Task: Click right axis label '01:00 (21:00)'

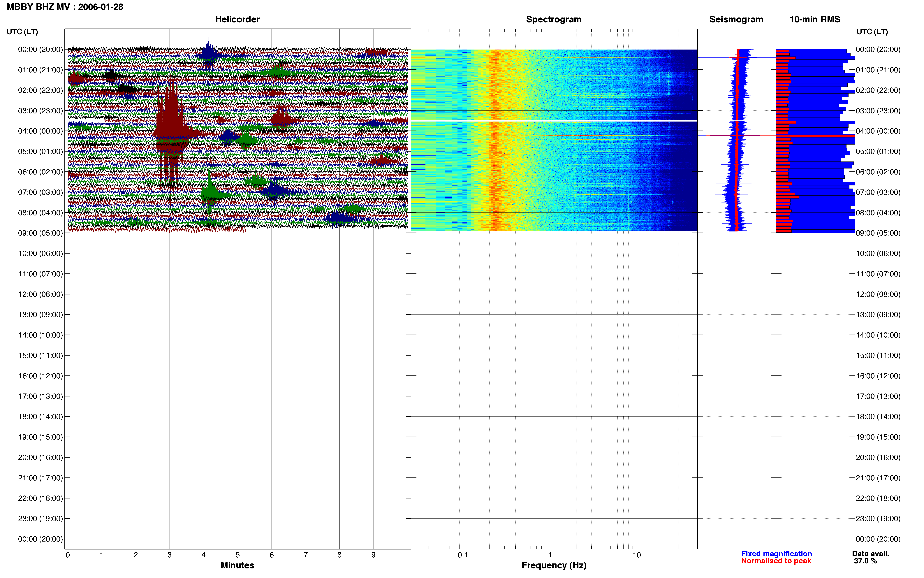Action: tap(878, 70)
